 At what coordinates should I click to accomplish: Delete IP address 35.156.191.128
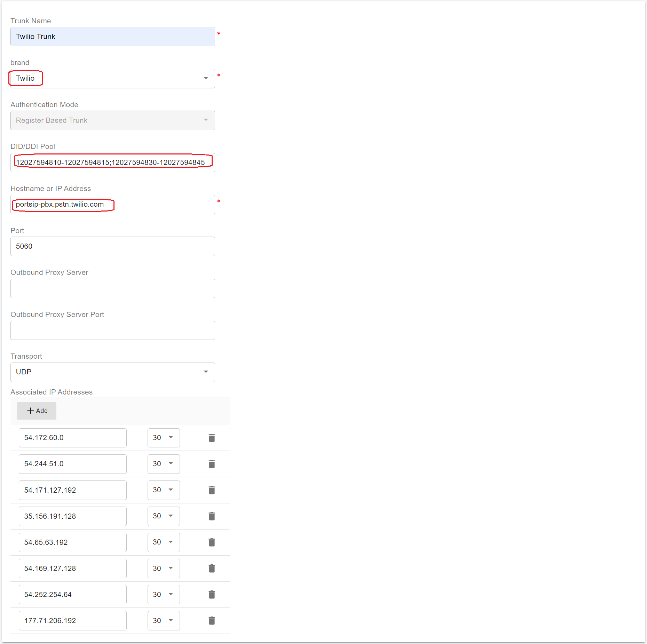click(x=212, y=516)
